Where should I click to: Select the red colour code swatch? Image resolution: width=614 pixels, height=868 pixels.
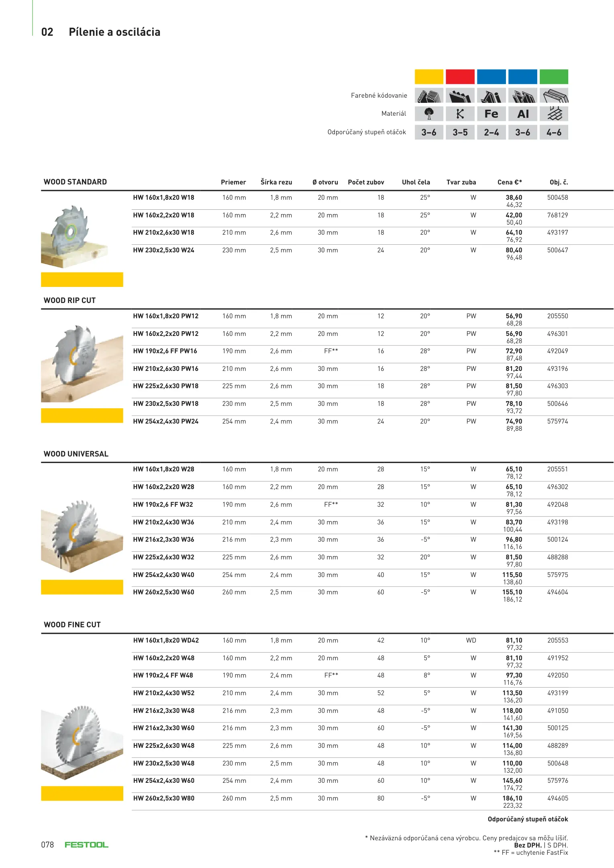pos(460,76)
